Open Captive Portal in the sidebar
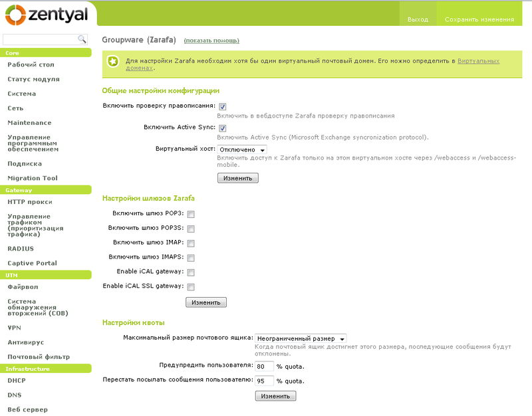The image size is (532, 416). 32,263
